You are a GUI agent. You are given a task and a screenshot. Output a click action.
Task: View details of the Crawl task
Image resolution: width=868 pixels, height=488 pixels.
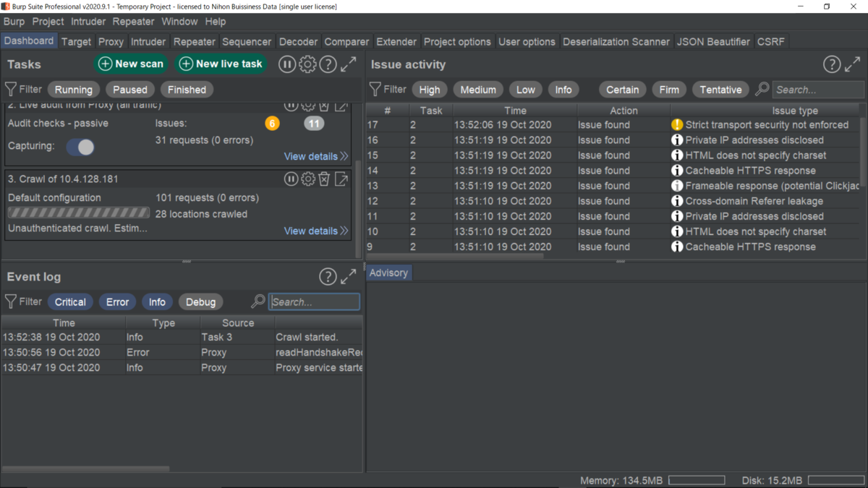(x=316, y=231)
